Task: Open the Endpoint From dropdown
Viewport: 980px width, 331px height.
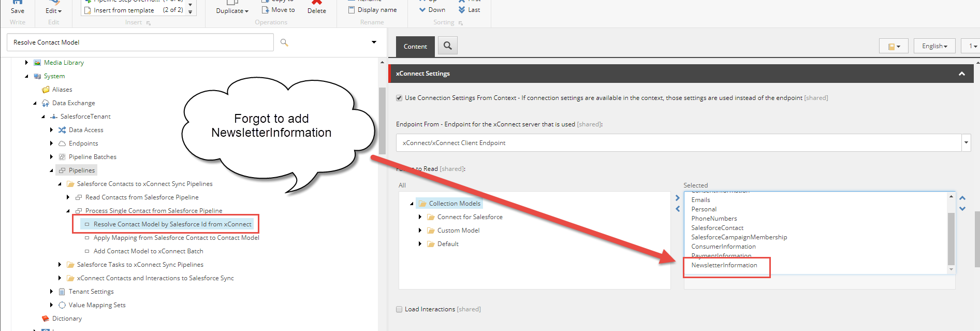Action: click(966, 143)
